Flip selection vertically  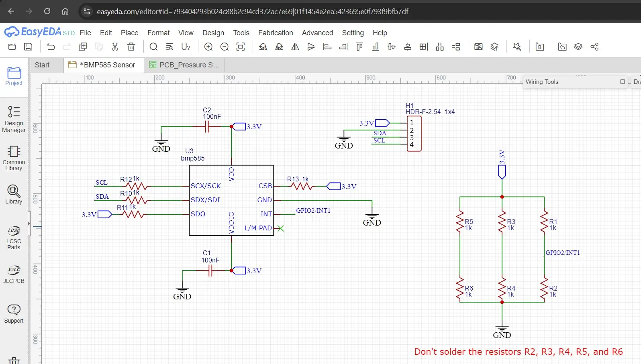pos(311,47)
